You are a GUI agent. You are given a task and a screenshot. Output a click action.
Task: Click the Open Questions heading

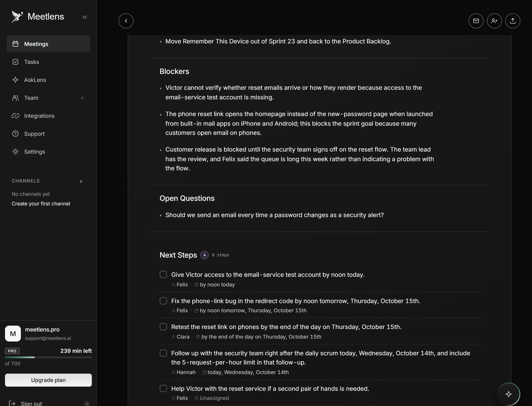[187, 198]
